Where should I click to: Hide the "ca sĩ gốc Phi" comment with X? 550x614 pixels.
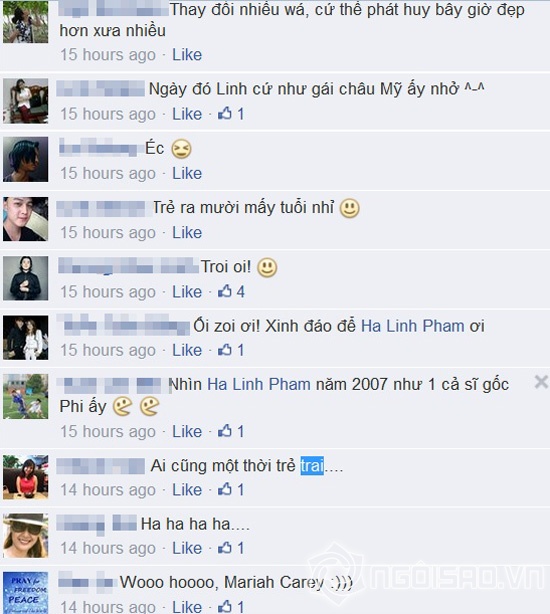coord(541,382)
